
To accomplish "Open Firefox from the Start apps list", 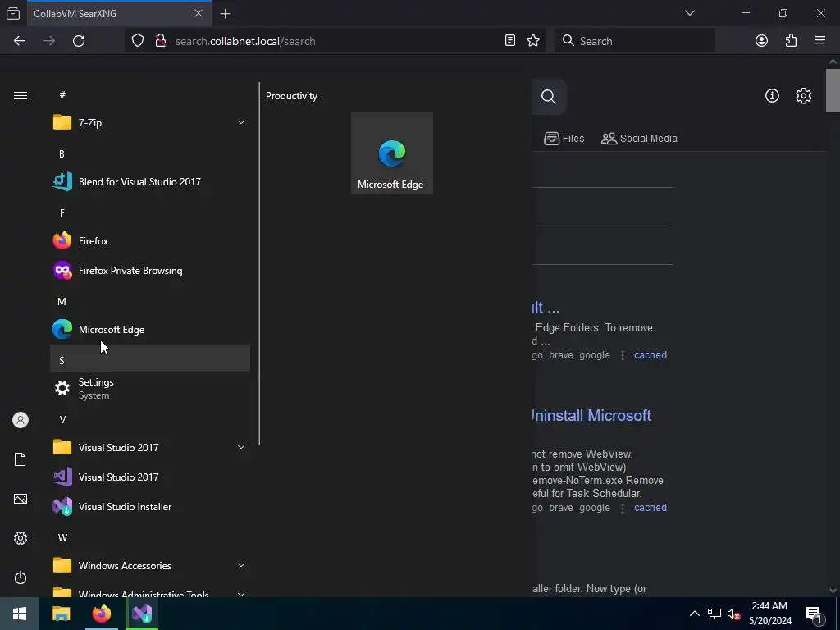I will (x=150, y=241).
